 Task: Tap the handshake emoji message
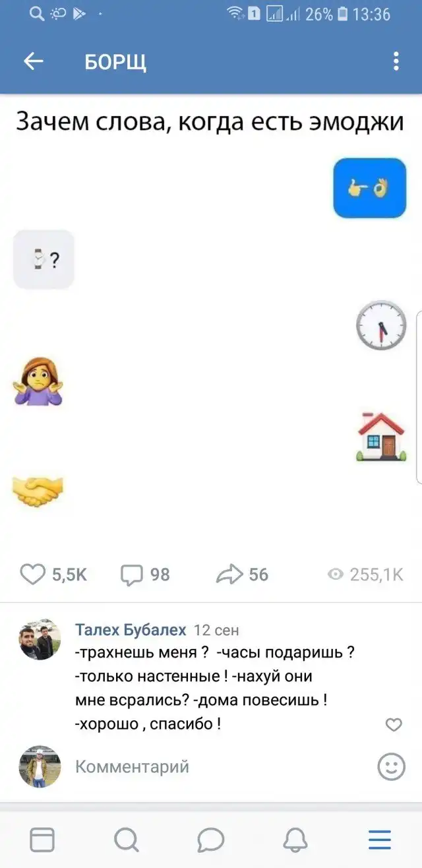click(38, 491)
